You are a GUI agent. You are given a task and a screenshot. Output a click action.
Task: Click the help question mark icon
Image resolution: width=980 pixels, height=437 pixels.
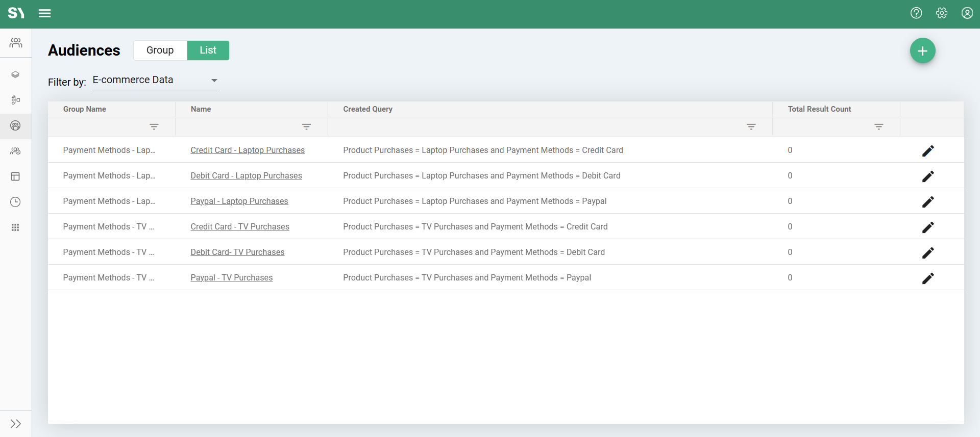click(x=916, y=13)
